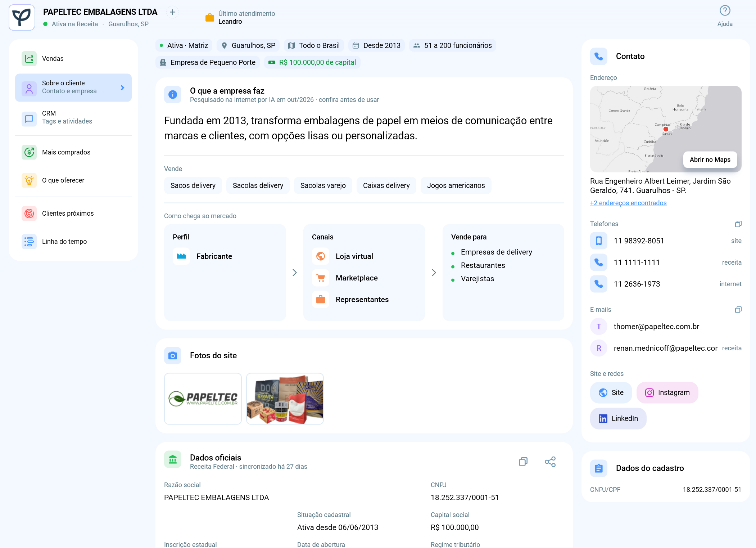
Task: Click the Caixas delivery product tag
Action: (x=386, y=186)
